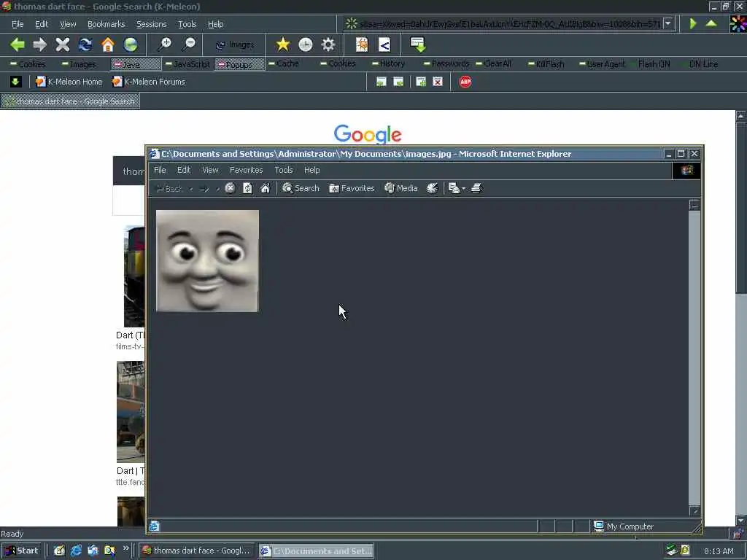Image resolution: width=747 pixels, height=560 pixels.
Task: Click the Thomas face image in Internet Explorer
Action: [x=208, y=261]
